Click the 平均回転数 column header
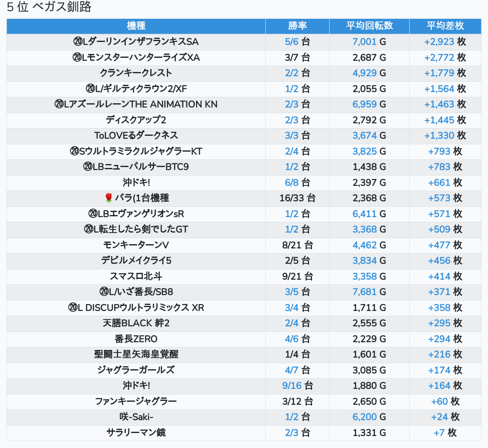Image resolution: width=488 pixels, height=448 pixels. (369, 26)
